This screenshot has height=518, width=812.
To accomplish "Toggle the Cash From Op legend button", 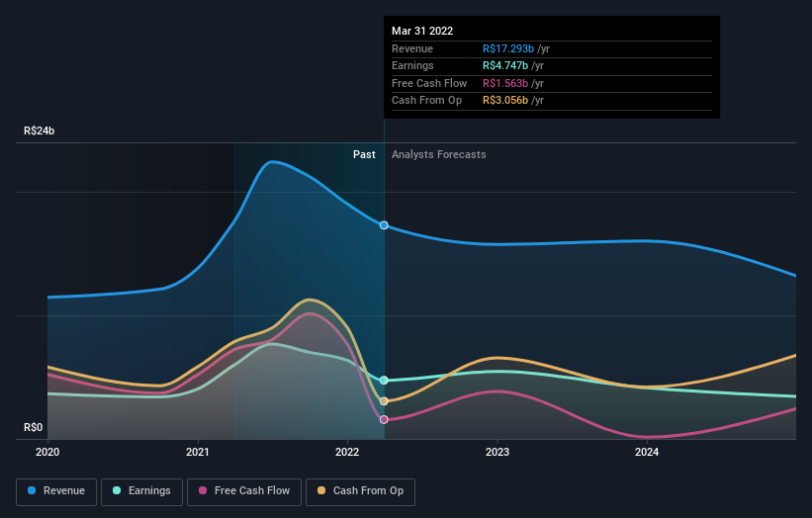I will point(360,491).
